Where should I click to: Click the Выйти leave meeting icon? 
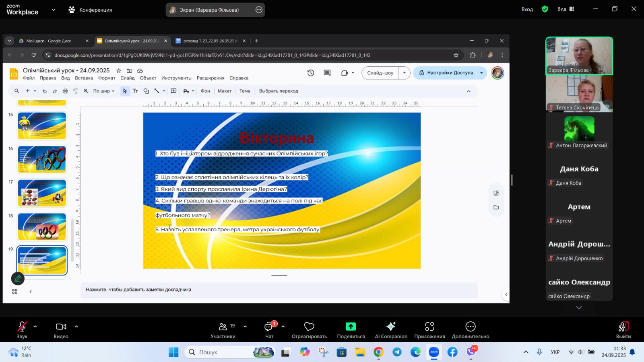click(x=623, y=327)
